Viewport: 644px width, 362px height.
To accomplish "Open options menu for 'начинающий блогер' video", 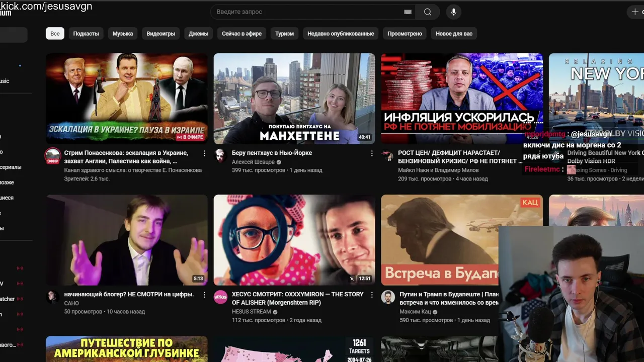I will coord(204,295).
